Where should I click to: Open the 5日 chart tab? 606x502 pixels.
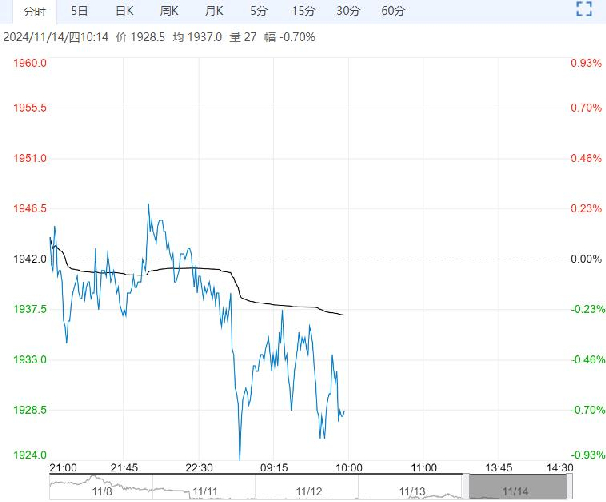[x=79, y=11]
